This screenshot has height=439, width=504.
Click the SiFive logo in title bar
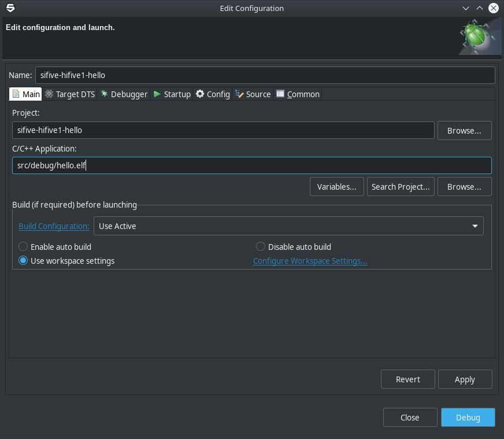tap(10, 8)
